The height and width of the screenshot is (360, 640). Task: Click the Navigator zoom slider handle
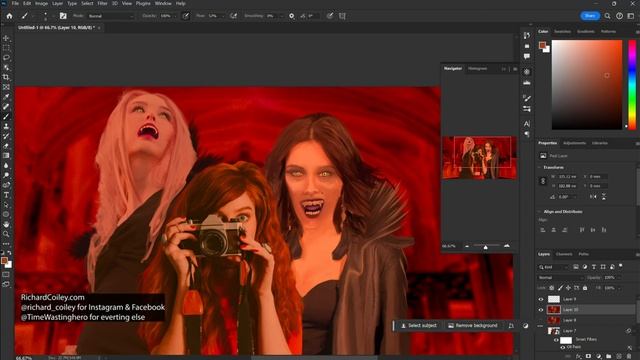(x=485, y=247)
